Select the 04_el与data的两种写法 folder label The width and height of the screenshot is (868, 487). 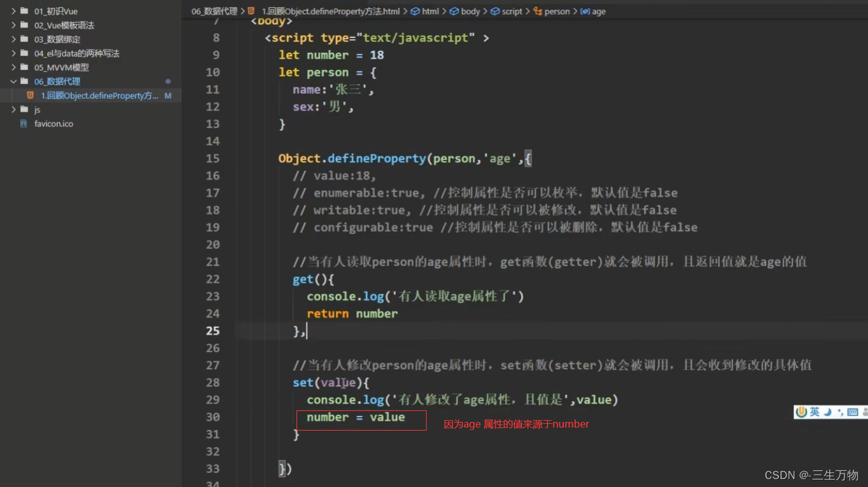pos(77,53)
